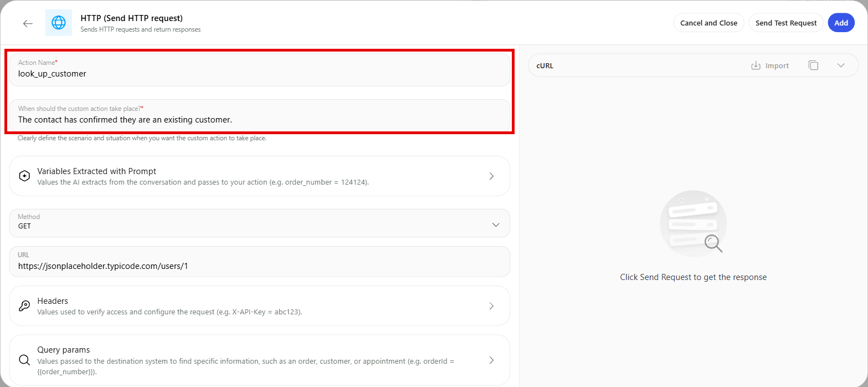This screenshot has width=868, height=387.
Task: Click into the URL field
Action: click(x=259, y=262)
